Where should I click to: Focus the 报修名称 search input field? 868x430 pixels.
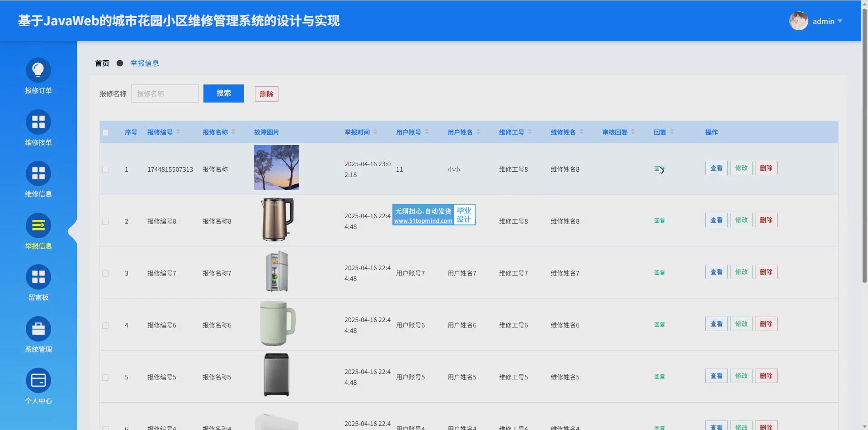(165, 93)
